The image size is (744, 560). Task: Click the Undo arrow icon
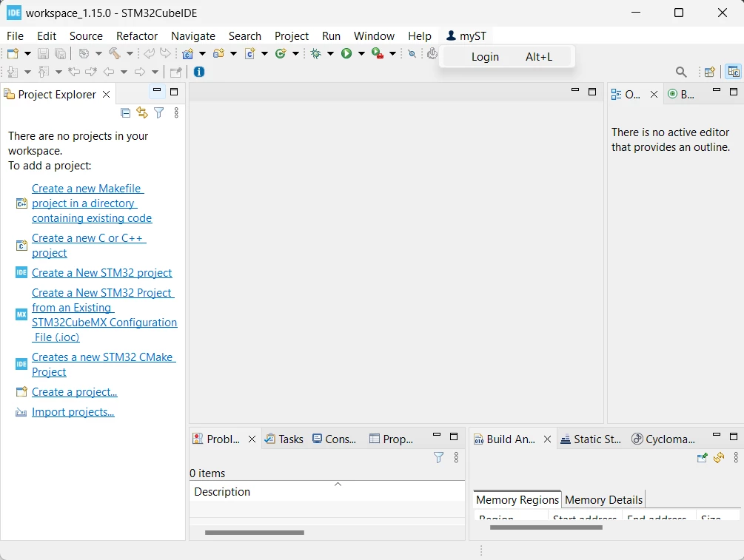point(149,53)
